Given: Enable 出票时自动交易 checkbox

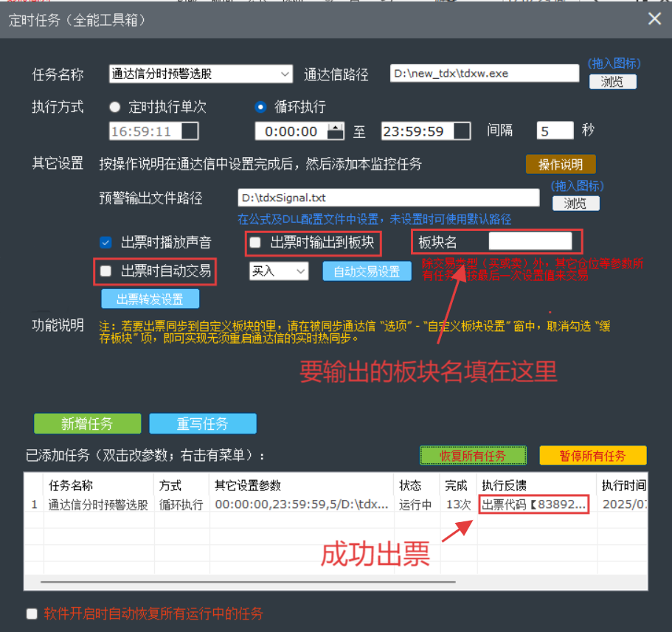Looking at the screenshot, I should tap(105, 271).
